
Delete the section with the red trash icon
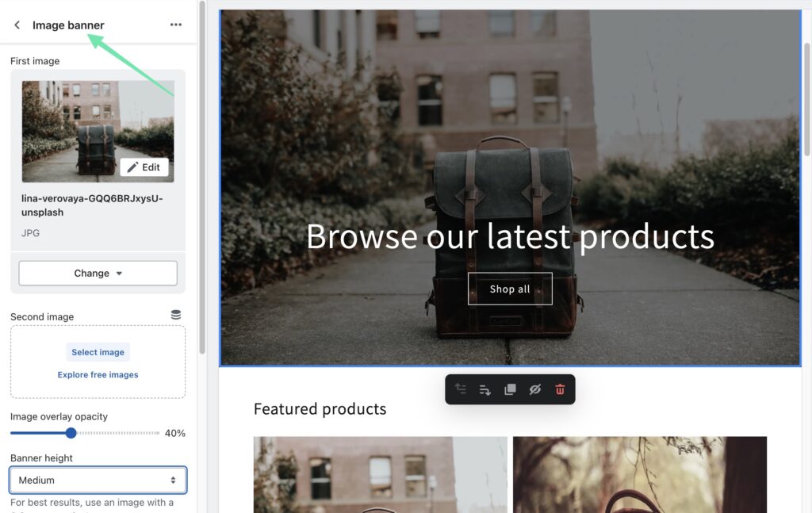560,389
